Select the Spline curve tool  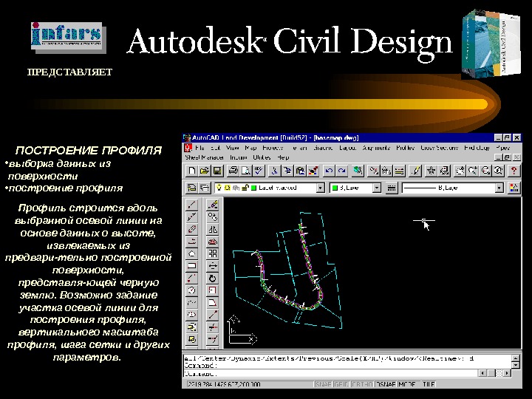[192, 302]
